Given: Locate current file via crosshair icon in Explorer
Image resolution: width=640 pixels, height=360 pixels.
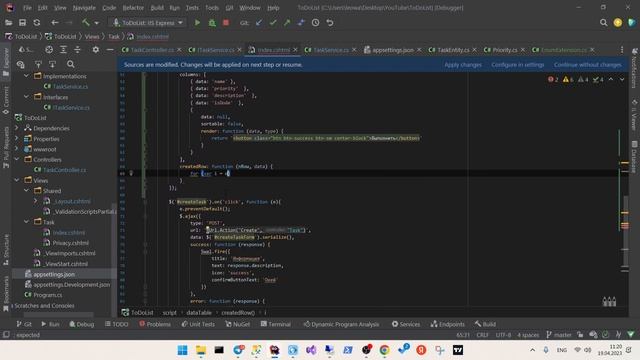Looking at the screenshot, I should pos(49,50).
